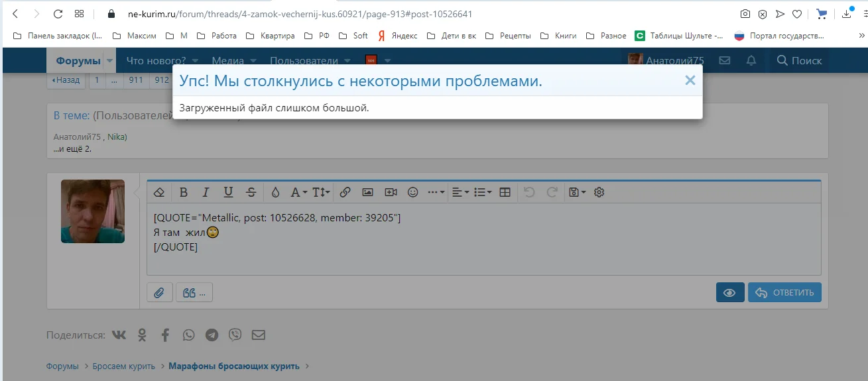Toggle underline formatting in editor
Viewport: 868px width, 381px height.
228,192
